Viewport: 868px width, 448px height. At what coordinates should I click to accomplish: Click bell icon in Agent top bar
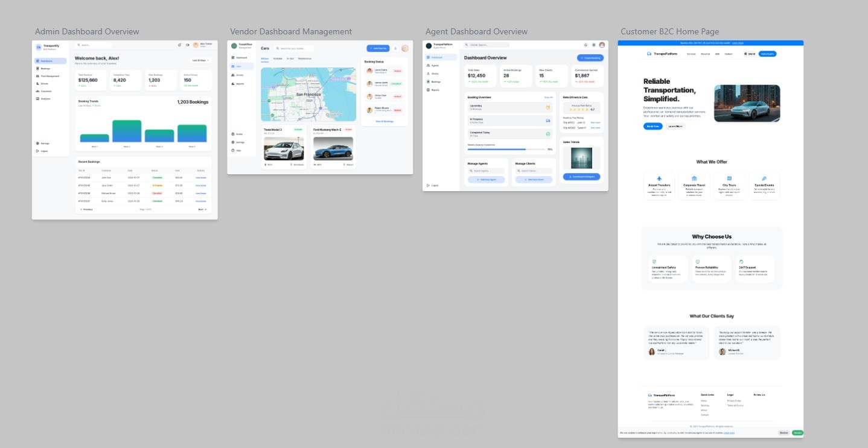[586, 45]
